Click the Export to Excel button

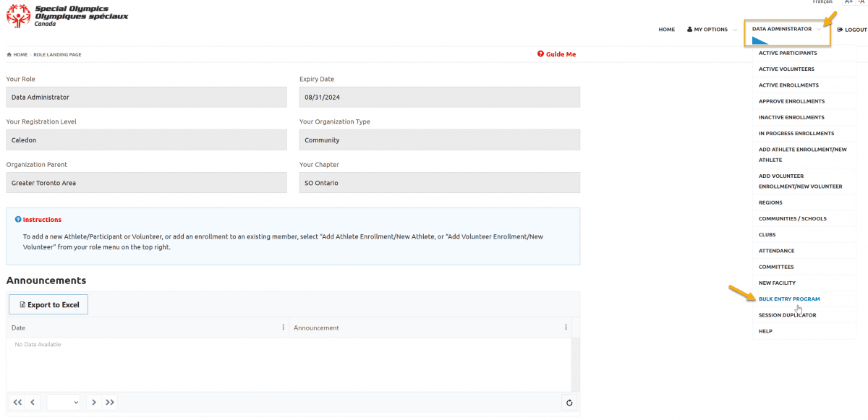point(48,304)
